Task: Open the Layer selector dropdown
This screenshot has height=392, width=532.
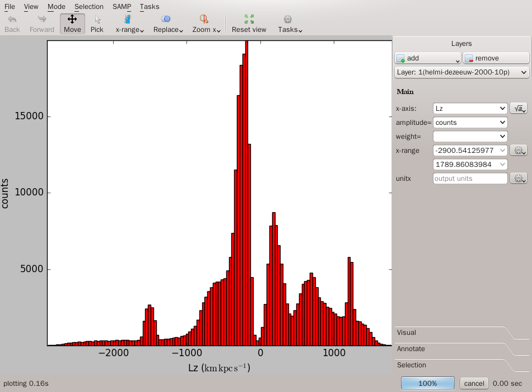Action: click(x=461, y=72)
